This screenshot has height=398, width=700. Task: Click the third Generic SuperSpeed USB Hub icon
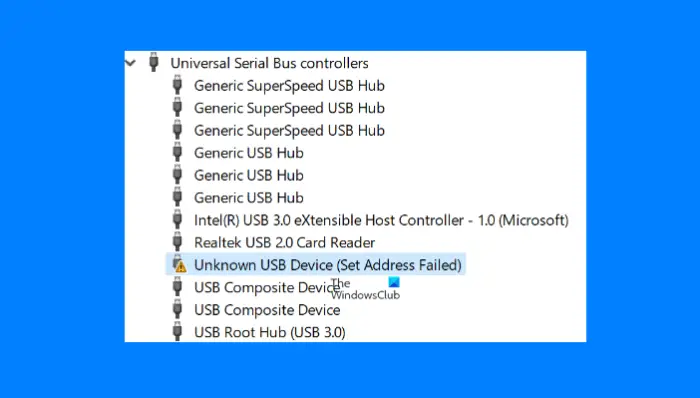tap(177, 130)
